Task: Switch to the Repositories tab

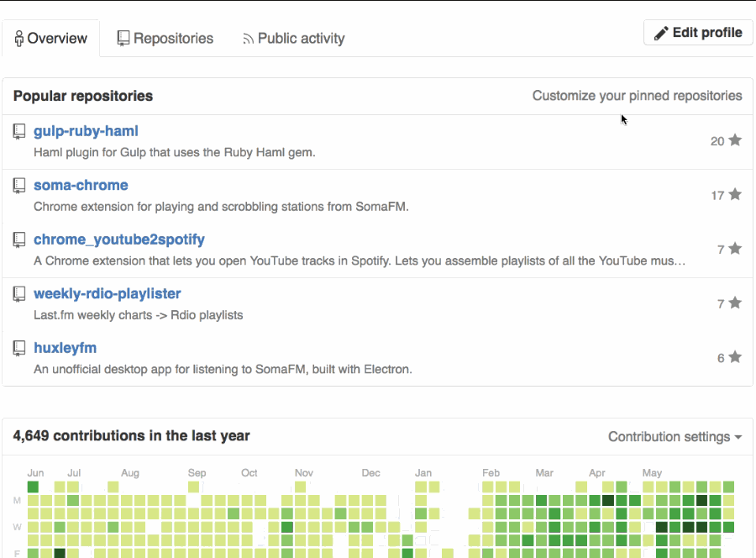Action: 165,39
